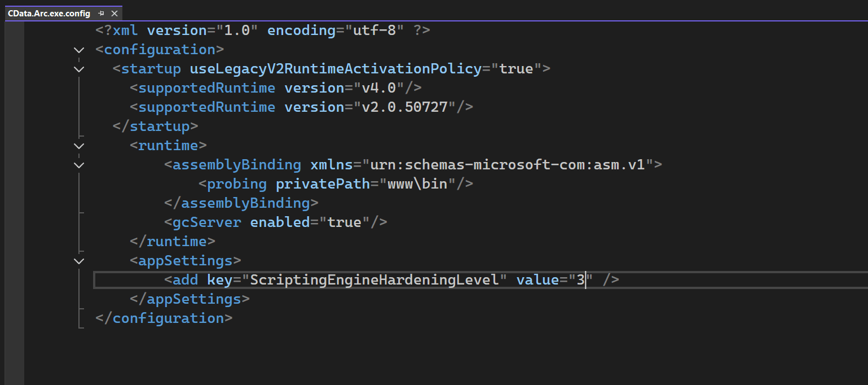The image size is (868, 385).
Task: Fold the opening appSettings section
Action: point(79,261)
